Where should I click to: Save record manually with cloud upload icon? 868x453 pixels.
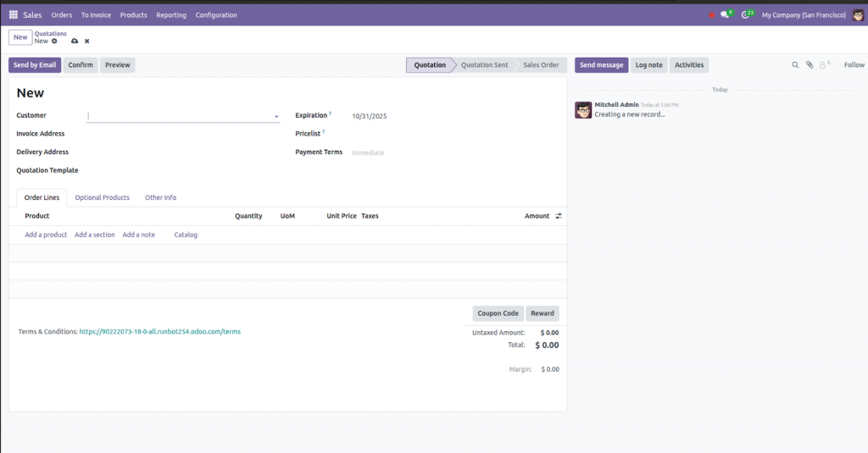click(x=75, y=41)
